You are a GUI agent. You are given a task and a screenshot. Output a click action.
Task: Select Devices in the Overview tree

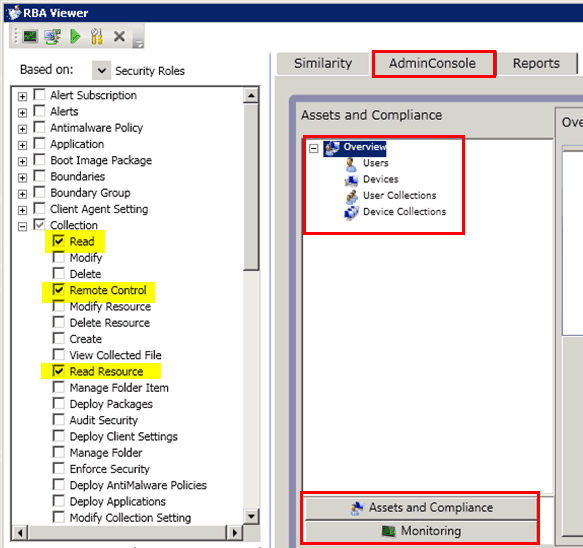click(380, 180)
